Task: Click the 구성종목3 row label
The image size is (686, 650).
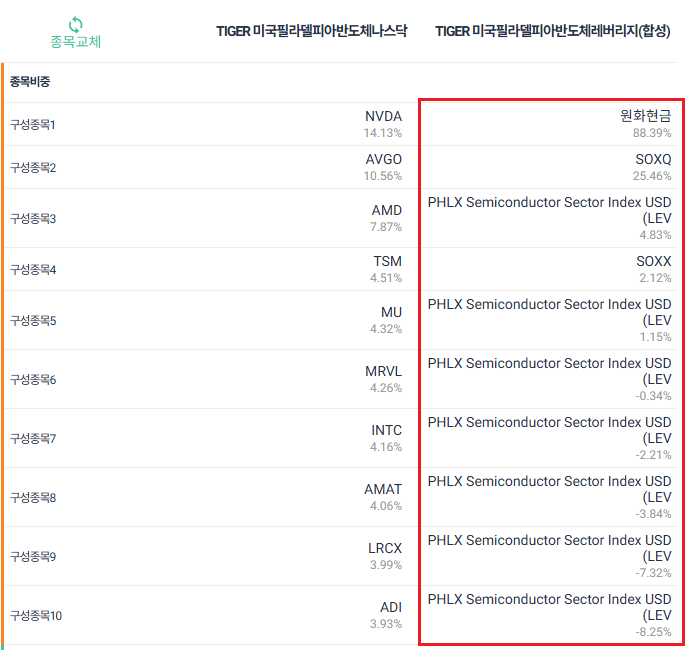Action: coord(33,219)
